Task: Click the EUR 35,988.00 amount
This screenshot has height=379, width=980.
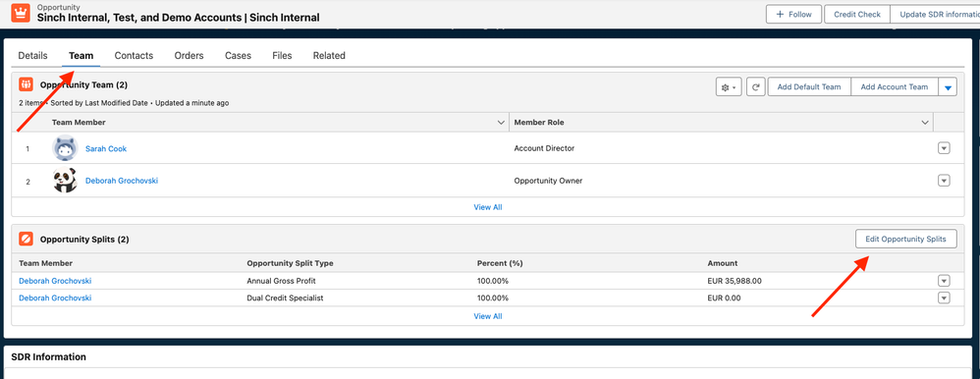Action: tap(735, 281)
